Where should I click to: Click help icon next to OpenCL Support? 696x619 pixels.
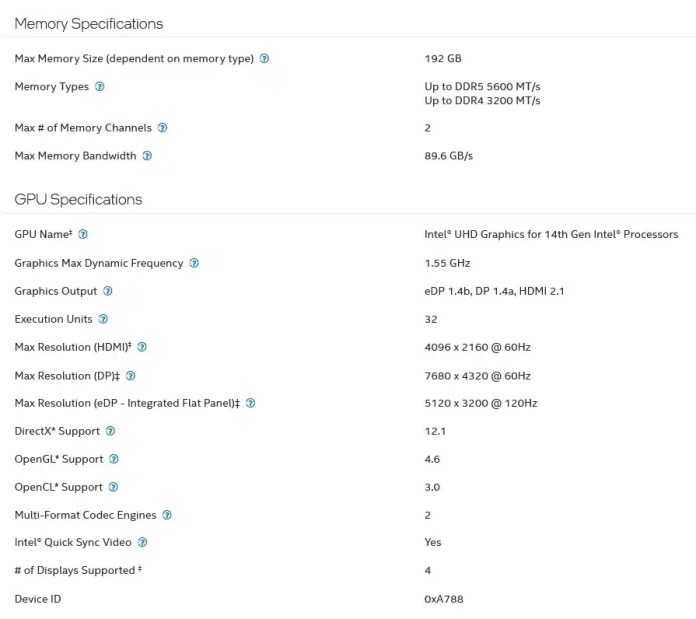(113, 487)
